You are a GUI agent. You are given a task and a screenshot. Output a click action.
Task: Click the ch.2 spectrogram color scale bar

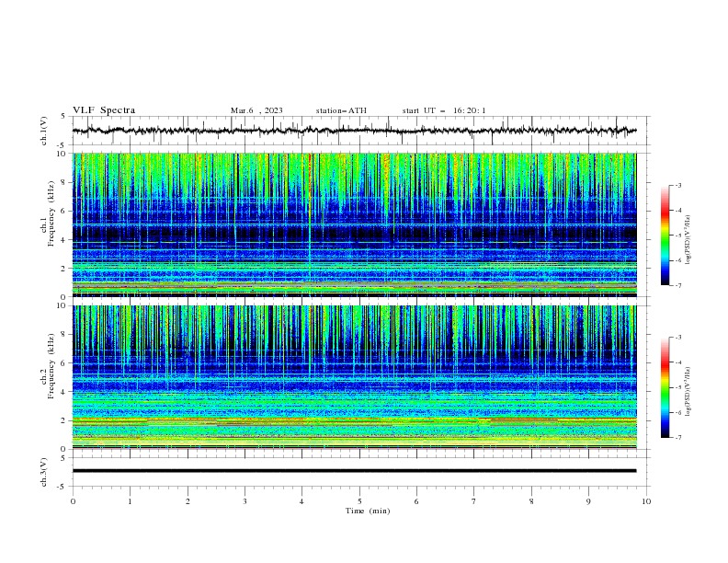(x=665, y=387)
